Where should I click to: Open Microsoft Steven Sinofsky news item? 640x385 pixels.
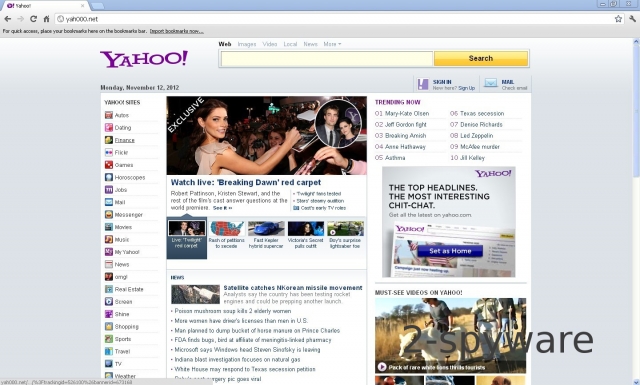(x=247, y=350)
